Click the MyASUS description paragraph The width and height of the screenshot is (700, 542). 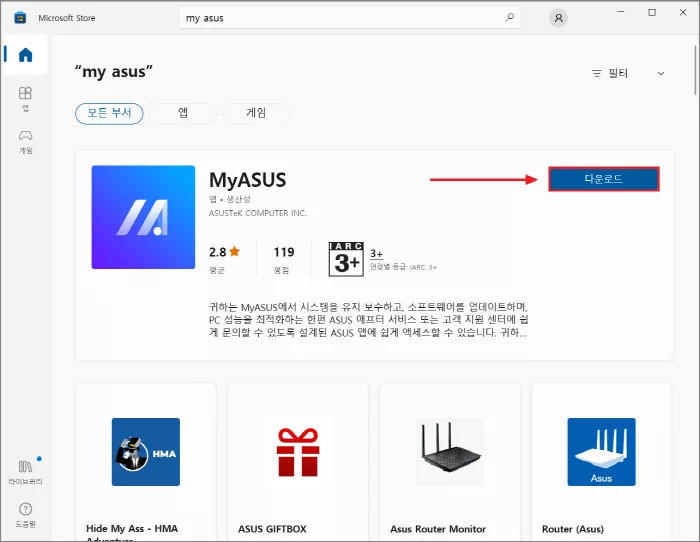pos(369,320)
